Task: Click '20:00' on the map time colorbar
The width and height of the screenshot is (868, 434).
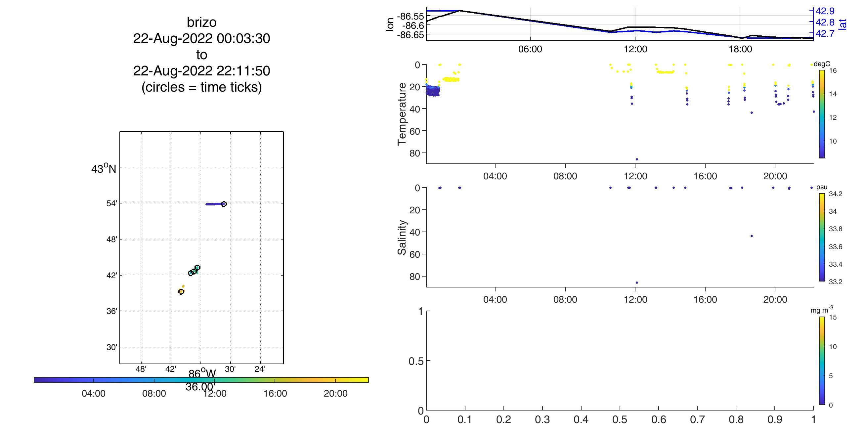Action: [336, 394]
